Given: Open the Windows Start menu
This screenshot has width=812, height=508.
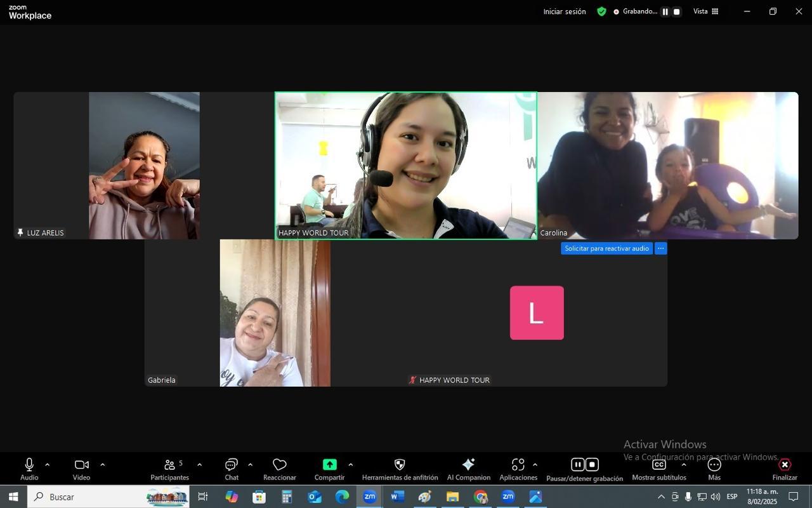Looking at the screenshot, I should pos(13,497).
